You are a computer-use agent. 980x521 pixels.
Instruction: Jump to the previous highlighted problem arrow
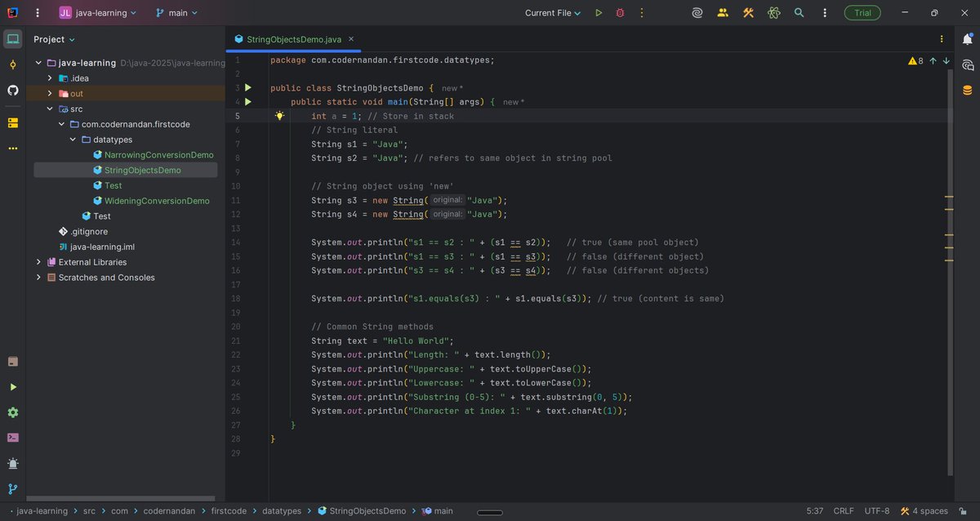coord(933,60)
